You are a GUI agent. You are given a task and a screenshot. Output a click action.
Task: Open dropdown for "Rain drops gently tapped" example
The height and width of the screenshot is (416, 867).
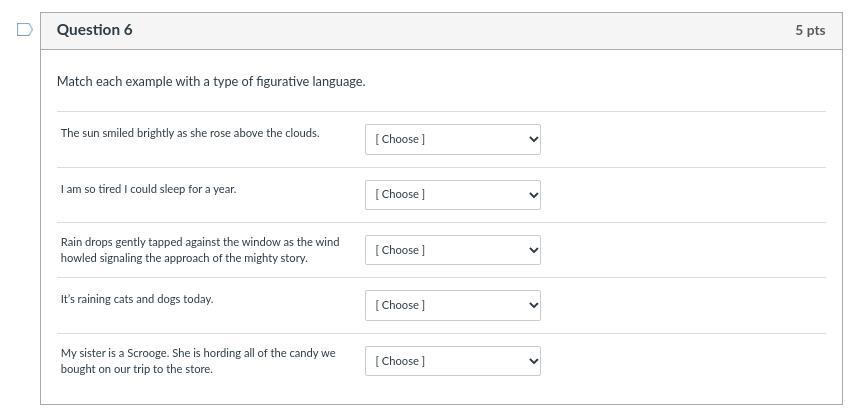452,250
